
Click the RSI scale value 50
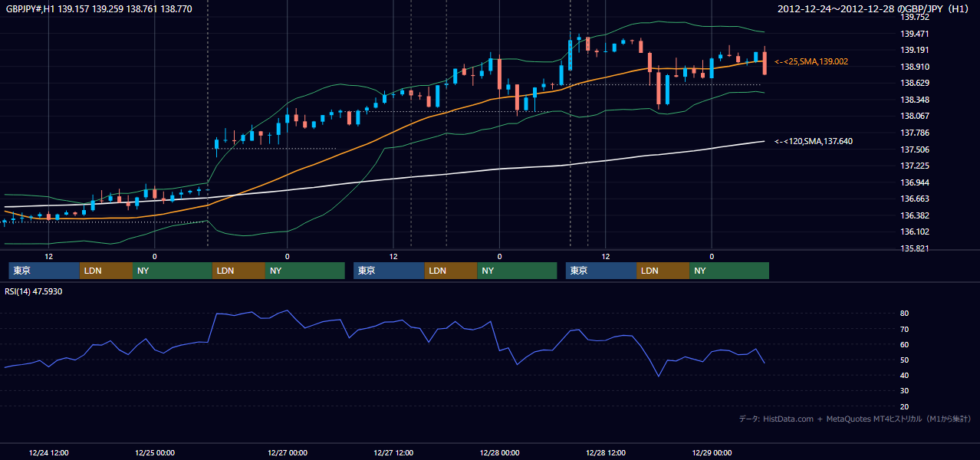point(905,360)
